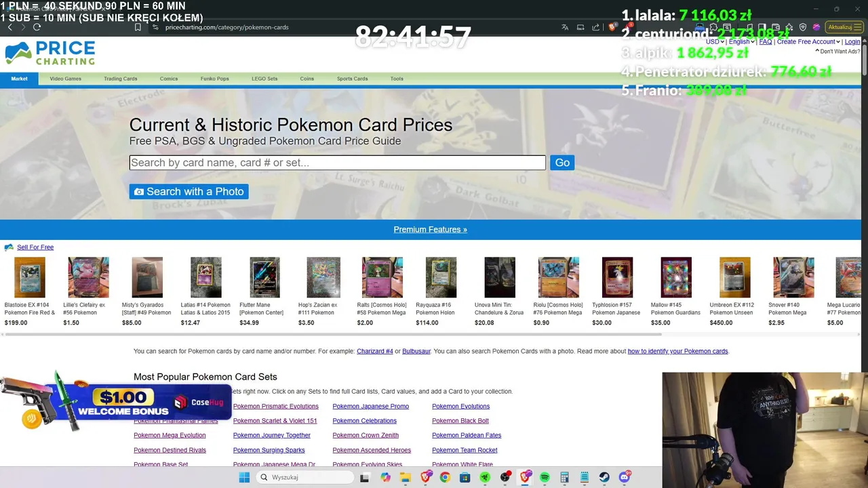Open Pokemon Japanese Promo set
The image size is (868, 488).
pos(371,407)
